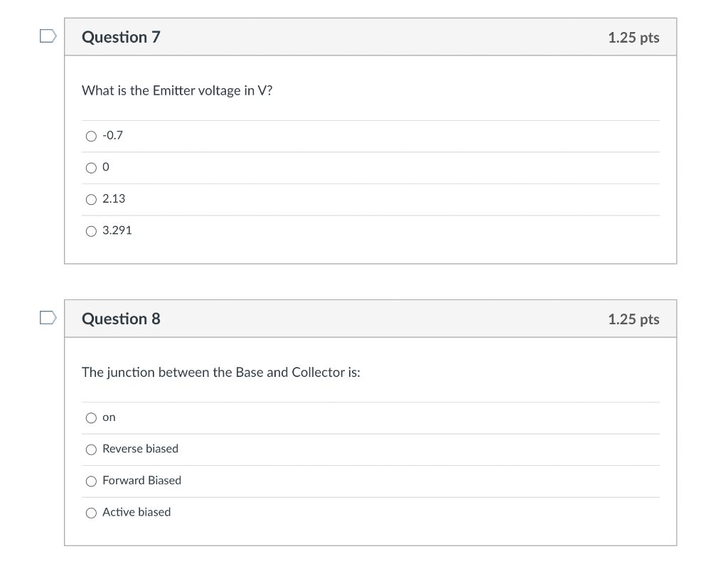Click the Base and Collector question text
The width and height of the screenshot is (728, 586).
coord(221,373)
